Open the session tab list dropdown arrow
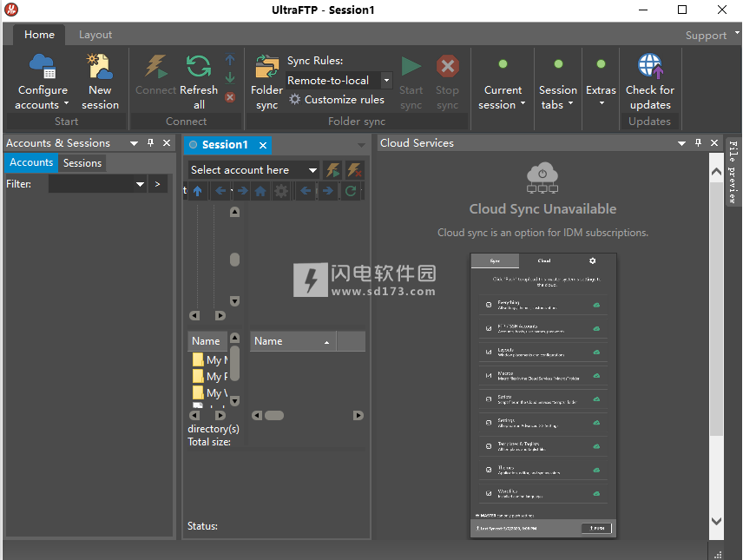This screenshot has width=743, height=560. point(361,145)
